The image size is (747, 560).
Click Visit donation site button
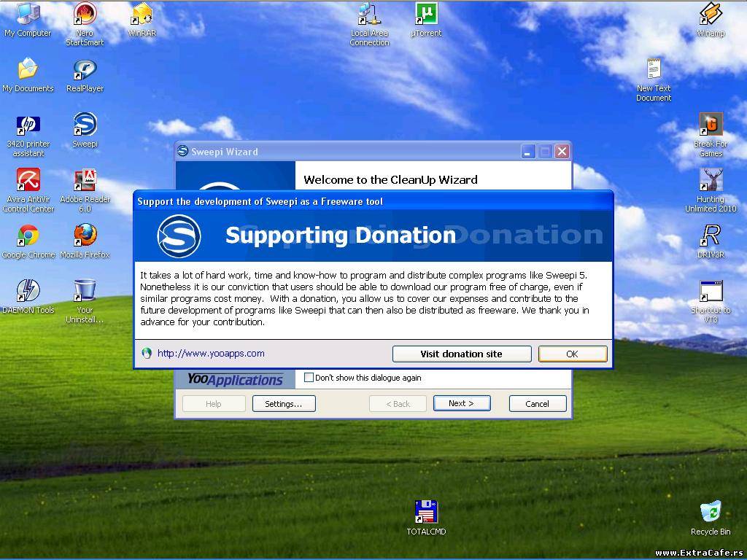coord(462,354)
